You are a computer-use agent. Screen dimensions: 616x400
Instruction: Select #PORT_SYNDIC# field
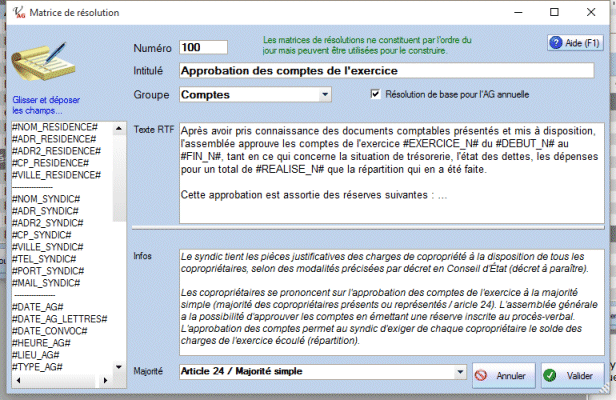pos(48,271)
